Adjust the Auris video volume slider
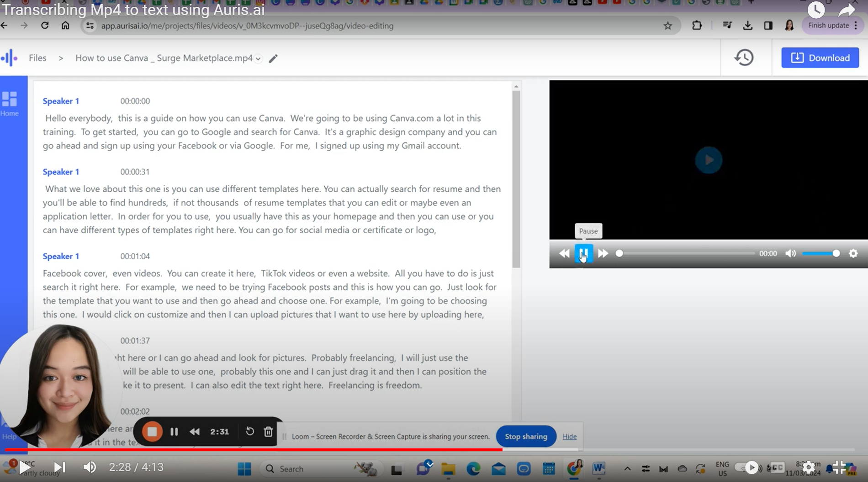The image size is (868, 482). coord(821,253)
